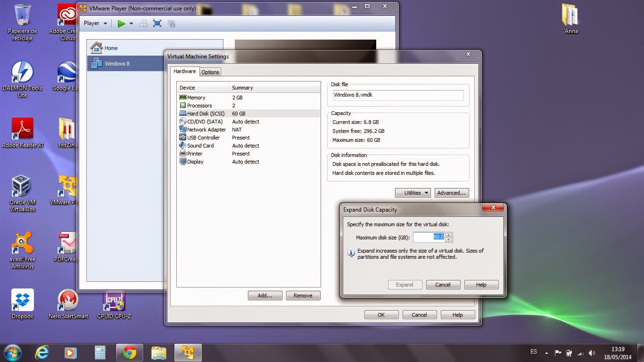Image resolution: width=644 pixels, height=362 pixels.
Task: Switch to the Options tab
Action: point(210,72)
